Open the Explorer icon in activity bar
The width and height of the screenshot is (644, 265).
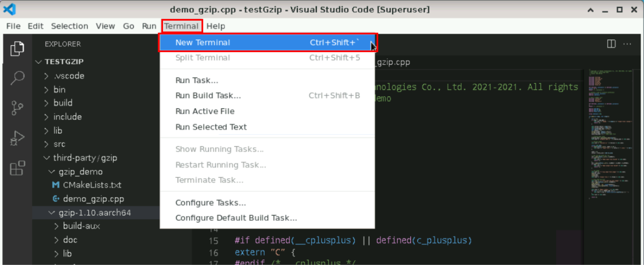(x=17, y=49)
